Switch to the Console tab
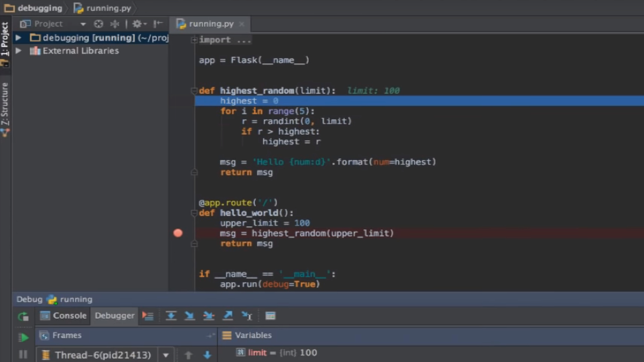The height and width of the screenshot is (362, 644). coord(69,315)
